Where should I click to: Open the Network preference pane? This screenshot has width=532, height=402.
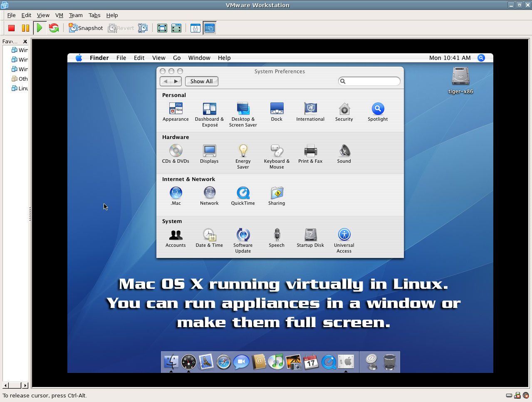click(x=209, y=196)
